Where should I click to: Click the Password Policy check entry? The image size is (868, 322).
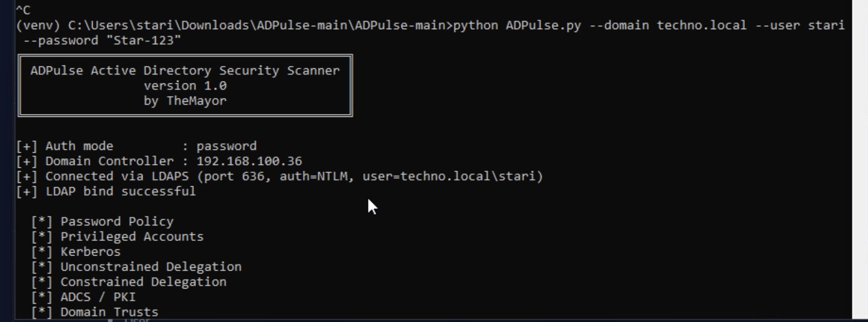click(102, 222)
